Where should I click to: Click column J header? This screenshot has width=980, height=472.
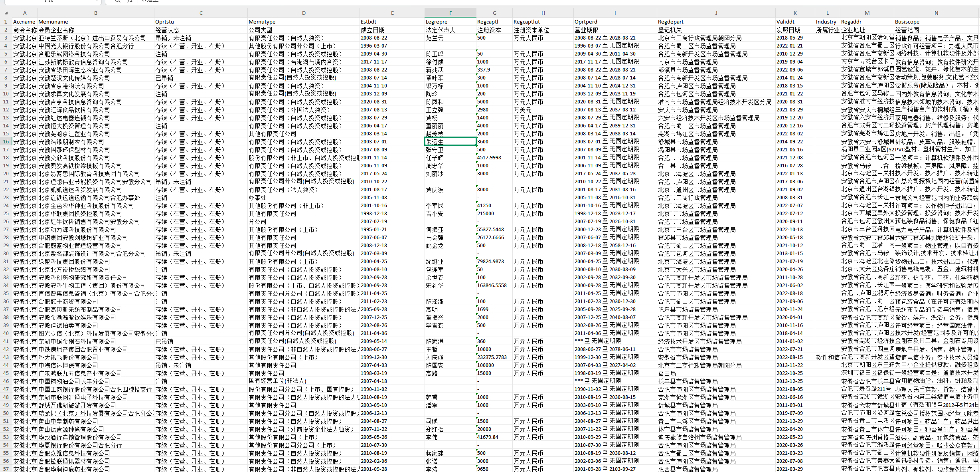pyautogui.click(x=716, y=13)
